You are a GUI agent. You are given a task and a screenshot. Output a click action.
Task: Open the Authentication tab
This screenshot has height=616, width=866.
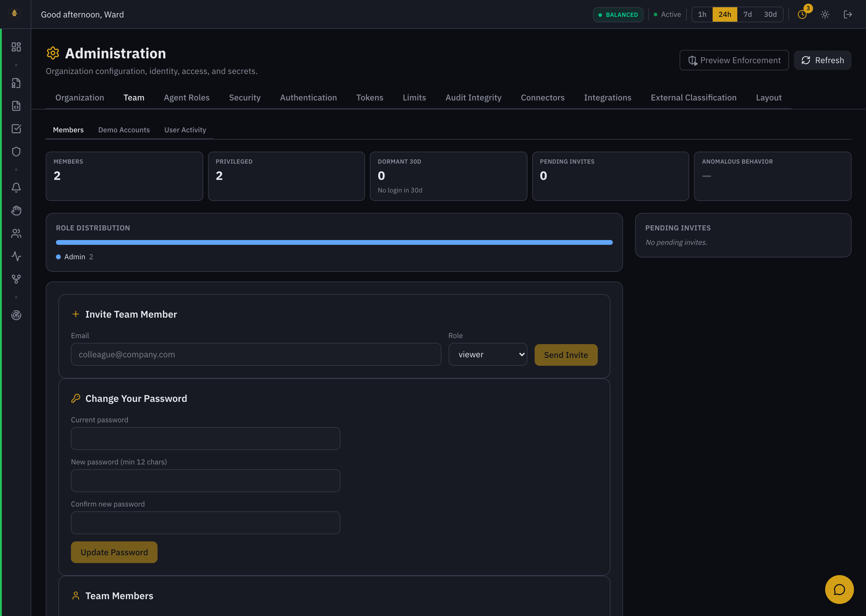308,97
